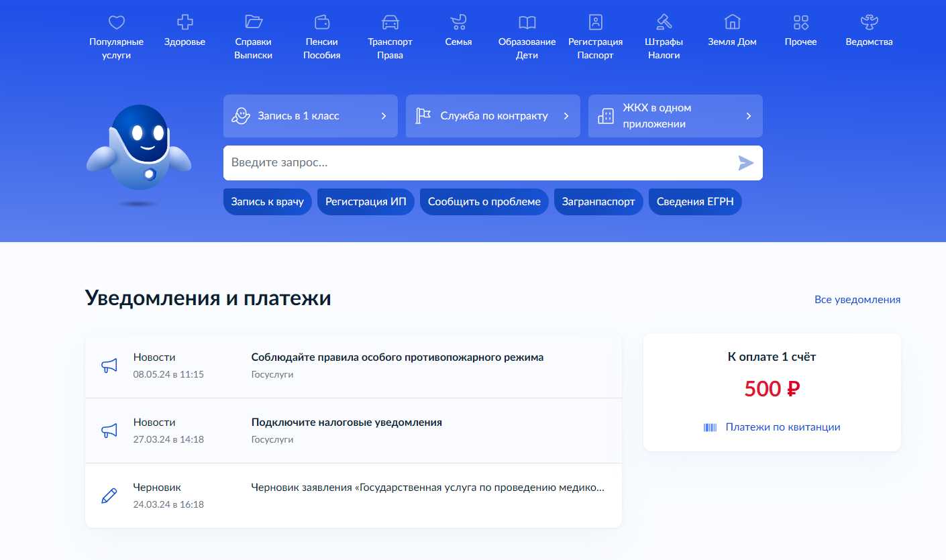Select the Регистрация Паспорт menu label

596,48
